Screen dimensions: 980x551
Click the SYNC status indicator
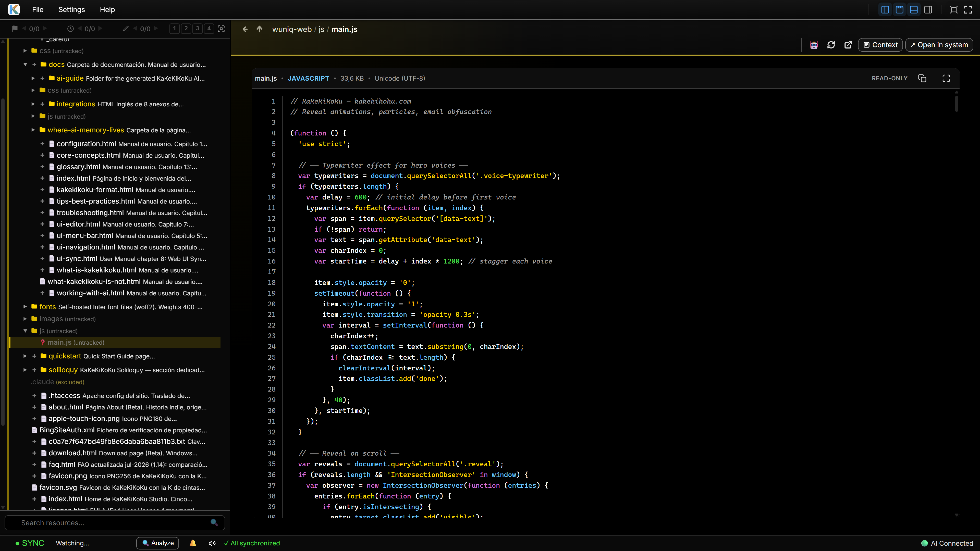(x=30, y=543)
